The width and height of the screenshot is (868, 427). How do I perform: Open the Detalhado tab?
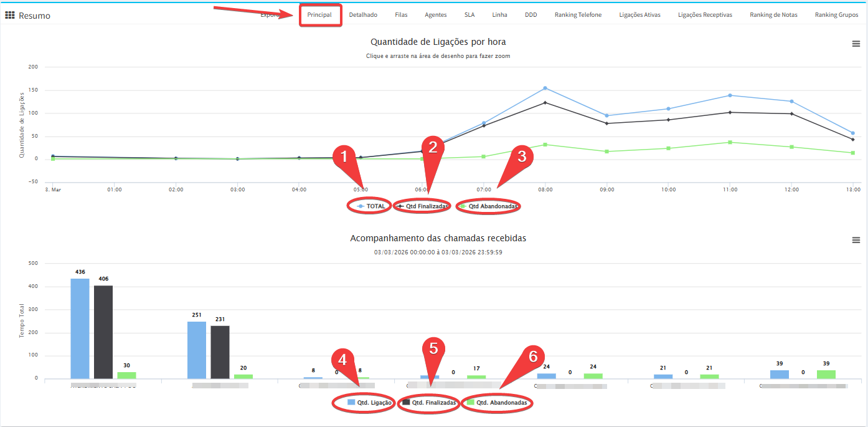click(x=363, y=15)
